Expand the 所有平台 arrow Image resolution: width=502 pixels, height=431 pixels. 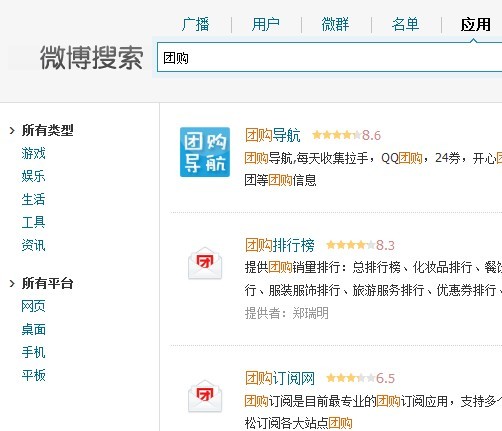pyautogui.click(x=12, y=283)
